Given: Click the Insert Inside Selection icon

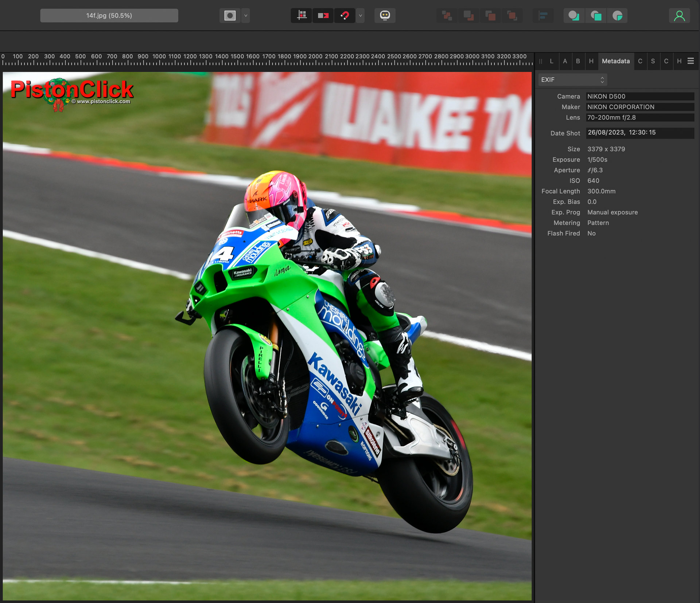Looking at the screenshot, I should (617, 16).
